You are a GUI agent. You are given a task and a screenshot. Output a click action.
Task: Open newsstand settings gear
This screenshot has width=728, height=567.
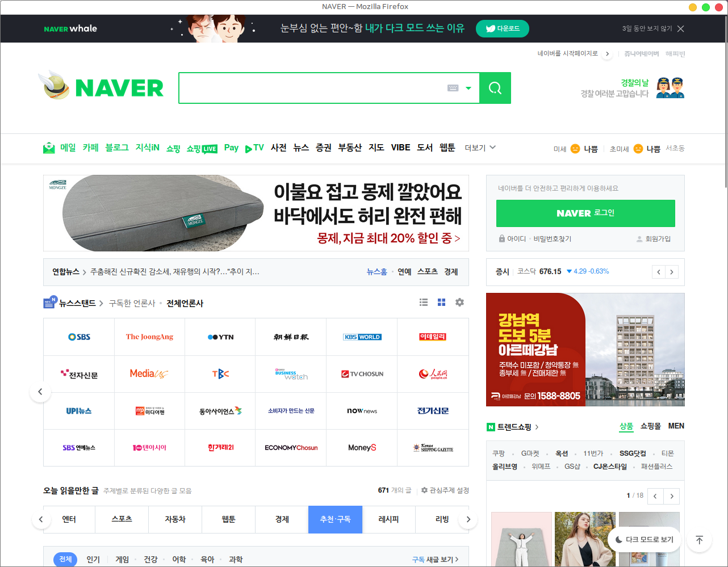(459, 303)
